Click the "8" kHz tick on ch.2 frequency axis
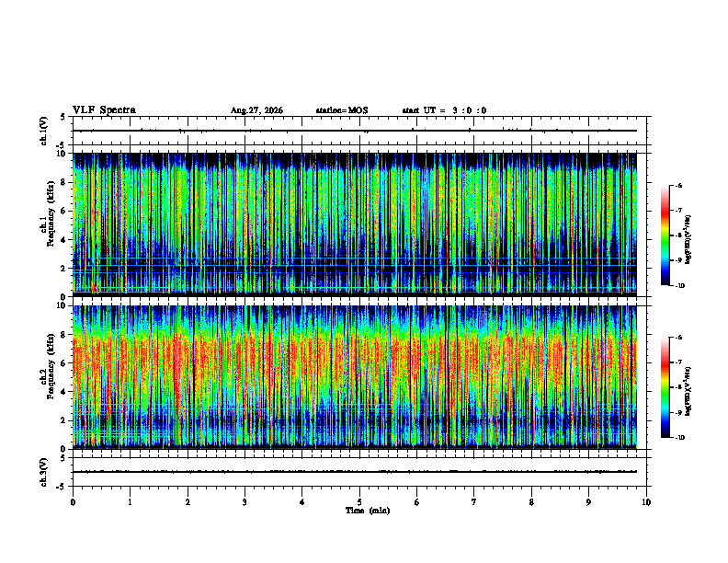Screen dimensions: 728x563 tap(62, 335)
